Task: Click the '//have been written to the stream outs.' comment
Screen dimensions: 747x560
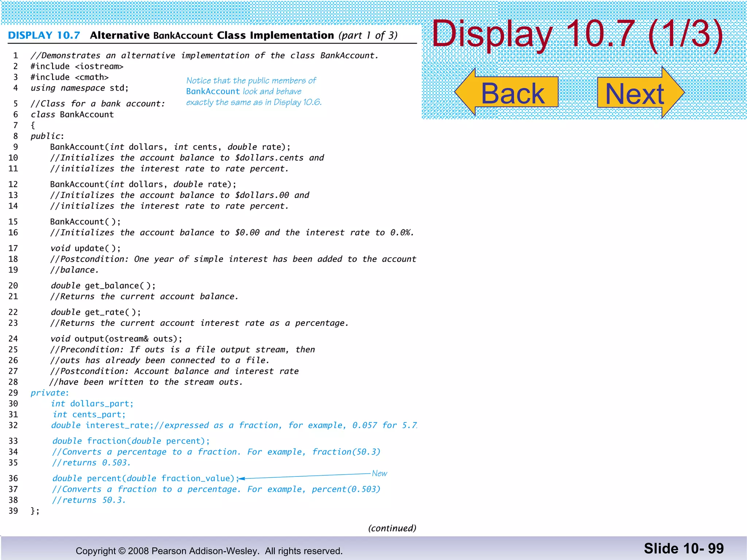Action: (146, 382)
